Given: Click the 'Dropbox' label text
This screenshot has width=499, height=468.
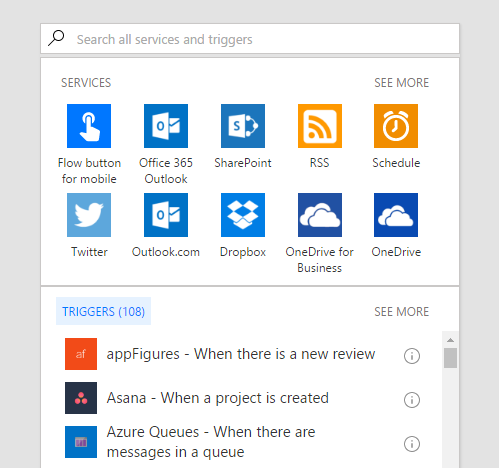Looking at the screenshot, I should (243, 252).
